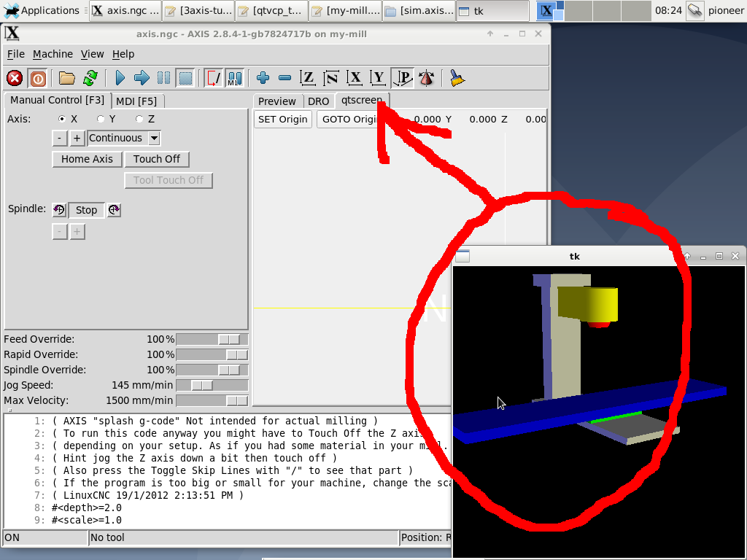
Task: Run the loaded G-code program
Action: point(120,78)
